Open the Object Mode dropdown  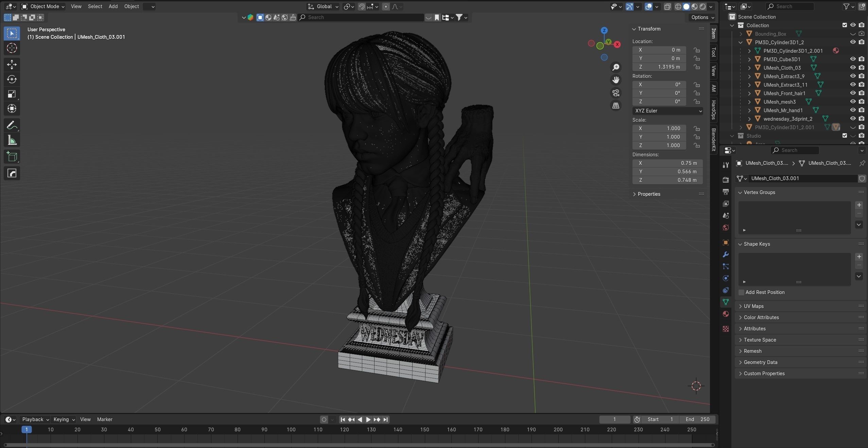click(x=43, y=6)
